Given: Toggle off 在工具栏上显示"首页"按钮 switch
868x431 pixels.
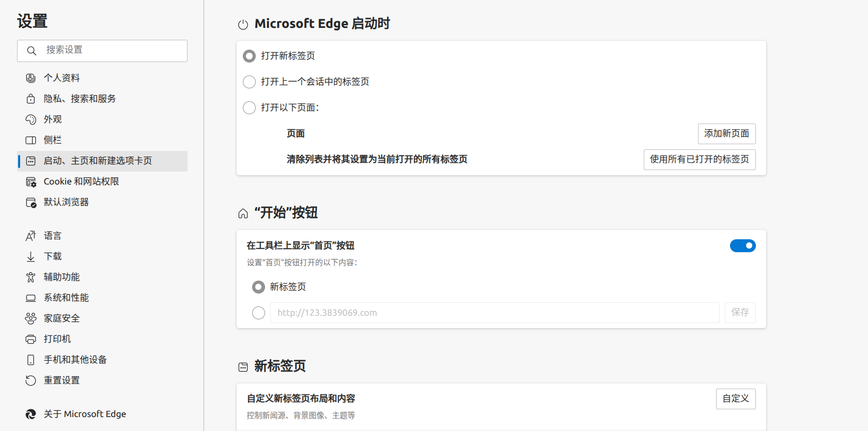Looking at the screenshot, I should 743,245.
